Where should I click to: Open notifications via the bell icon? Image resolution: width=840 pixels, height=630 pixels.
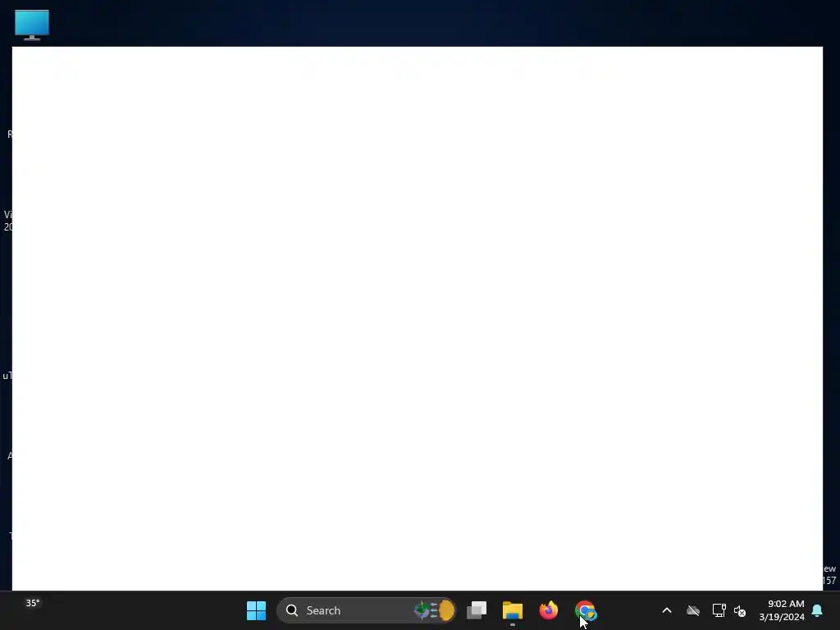click(x=818, y=610)
